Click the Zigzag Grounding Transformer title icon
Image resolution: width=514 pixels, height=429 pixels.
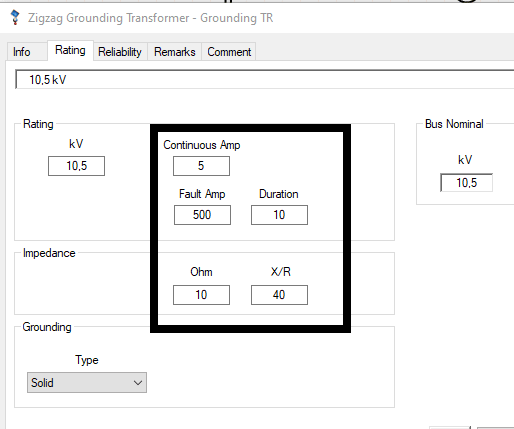pos(15,18)
